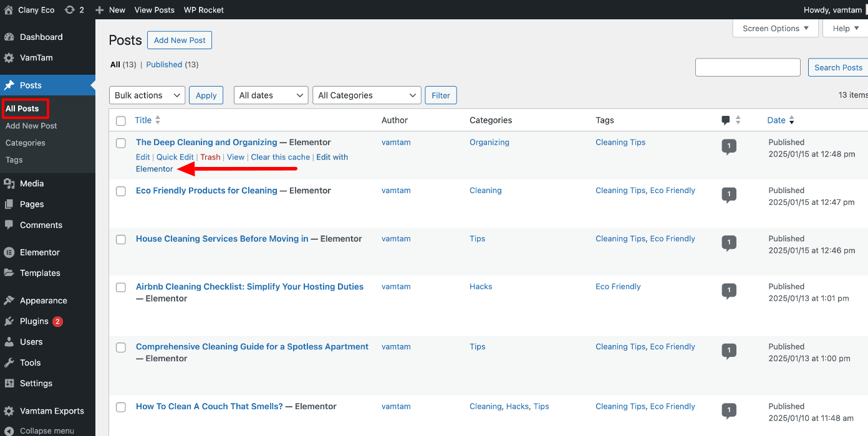Click the Vamtam Exports gear icon
Image resolution: width=868 pixels, height=436 pixels.
pyautogui.click(x=9, y=411)
